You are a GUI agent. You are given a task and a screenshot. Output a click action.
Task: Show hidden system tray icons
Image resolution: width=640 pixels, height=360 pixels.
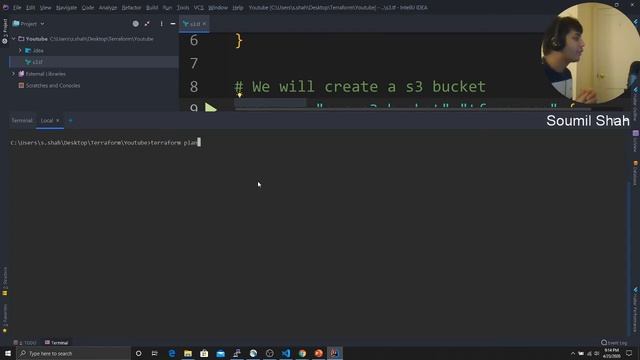click(573, 353)
